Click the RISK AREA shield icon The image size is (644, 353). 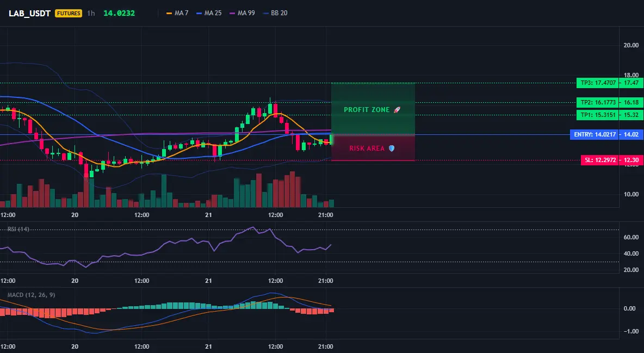(392, 148)
